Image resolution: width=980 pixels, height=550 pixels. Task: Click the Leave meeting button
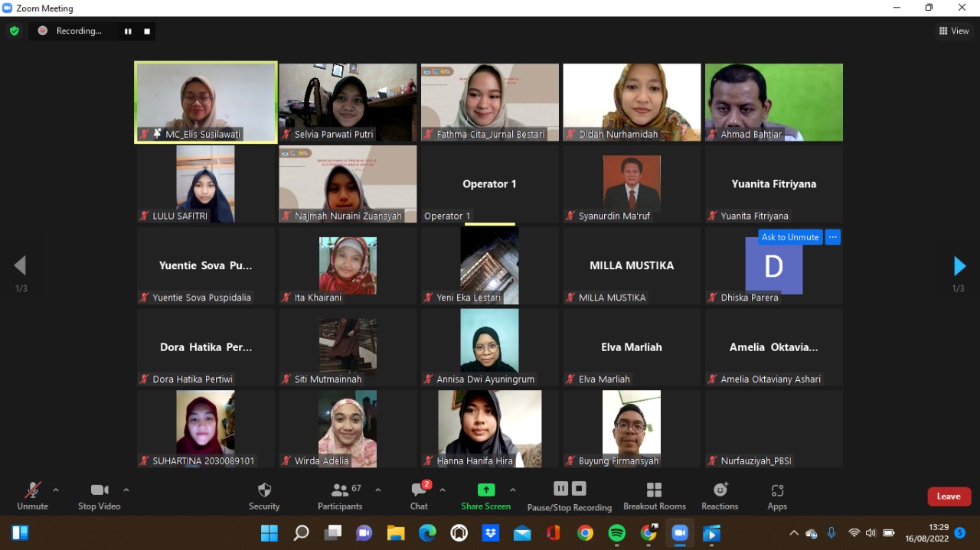pyautogui.click(x=949, y=496)
